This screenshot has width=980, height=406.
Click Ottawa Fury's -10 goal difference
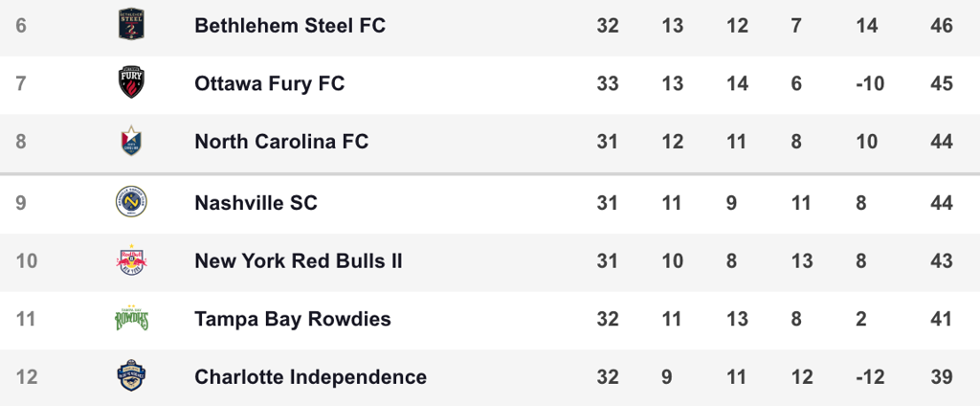tap(869, 83)
